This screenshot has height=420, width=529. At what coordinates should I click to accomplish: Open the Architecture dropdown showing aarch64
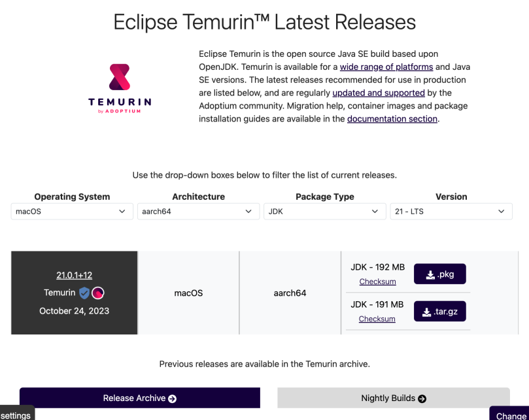[x=198, y=212]
